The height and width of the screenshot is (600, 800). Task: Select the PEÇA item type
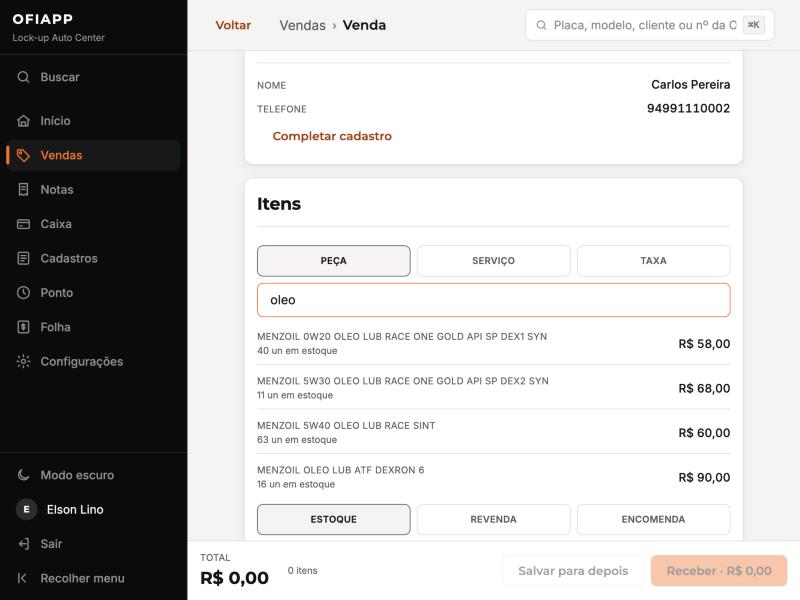[334, 261]
